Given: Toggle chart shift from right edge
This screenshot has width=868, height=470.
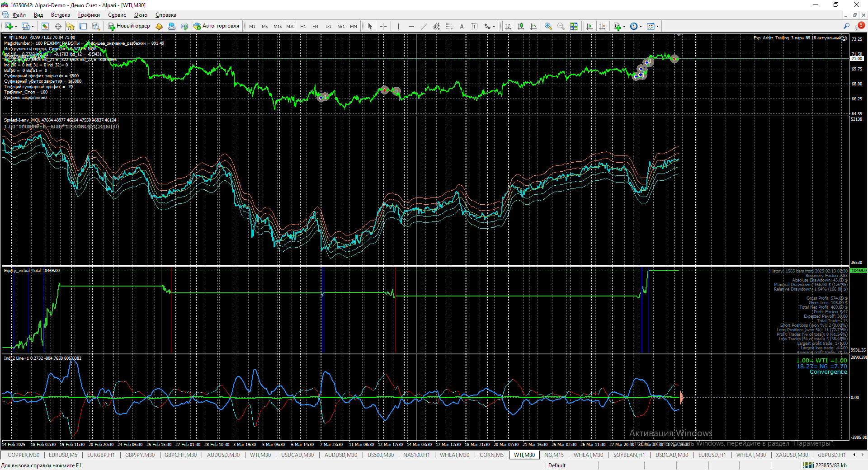Looking at the screenshot, I should click(602, 26).
